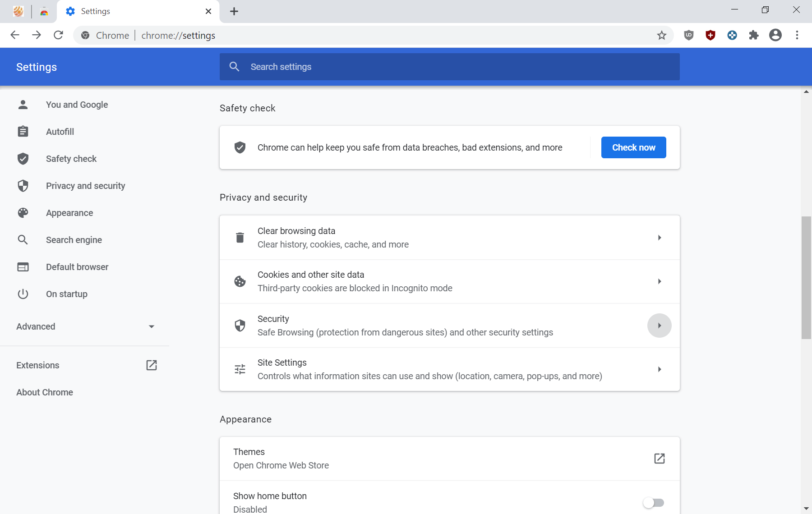Click cookie icon for Cookies row

pyautogui.click(x=240, y=281)
